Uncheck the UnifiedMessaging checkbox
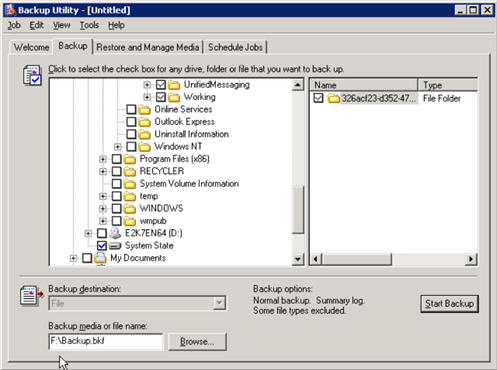The width and height of the screenshot is (497, 370). pyautogui.click(x=161, y=85)
